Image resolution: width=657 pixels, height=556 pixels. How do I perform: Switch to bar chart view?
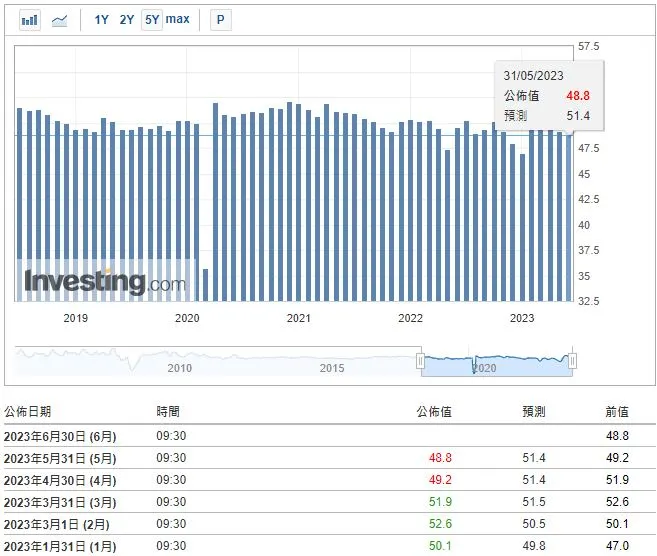(x=30, y=20)
